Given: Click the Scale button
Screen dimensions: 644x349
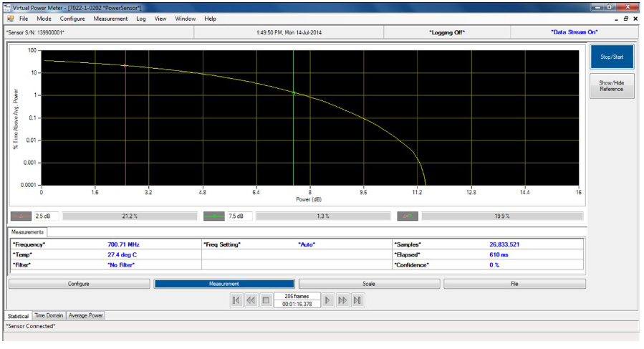Looking at the screenshot, I should [369, 284].
